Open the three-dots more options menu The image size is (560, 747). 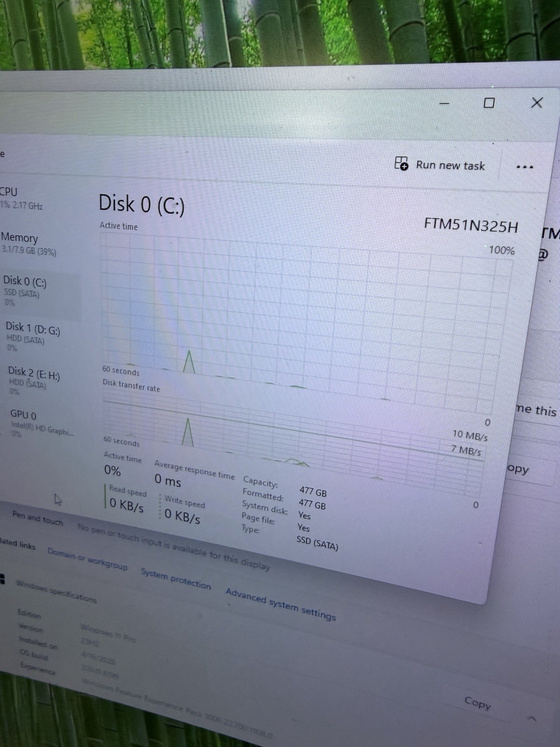coord(525,167)
